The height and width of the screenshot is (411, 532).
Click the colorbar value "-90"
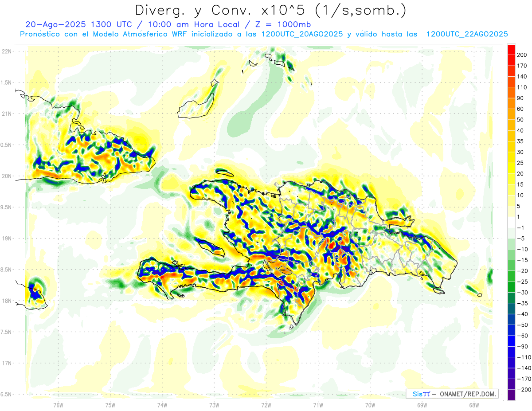pos(522,346)
